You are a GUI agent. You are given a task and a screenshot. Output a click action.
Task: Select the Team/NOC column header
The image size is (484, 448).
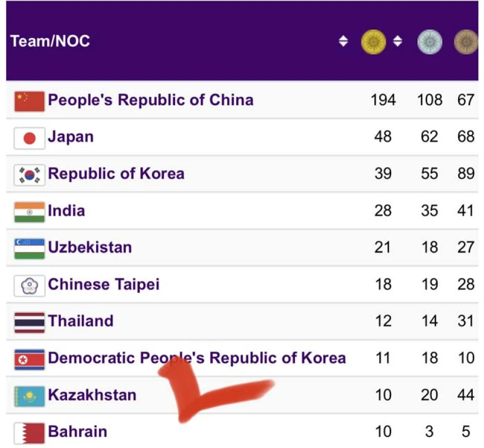50,41
